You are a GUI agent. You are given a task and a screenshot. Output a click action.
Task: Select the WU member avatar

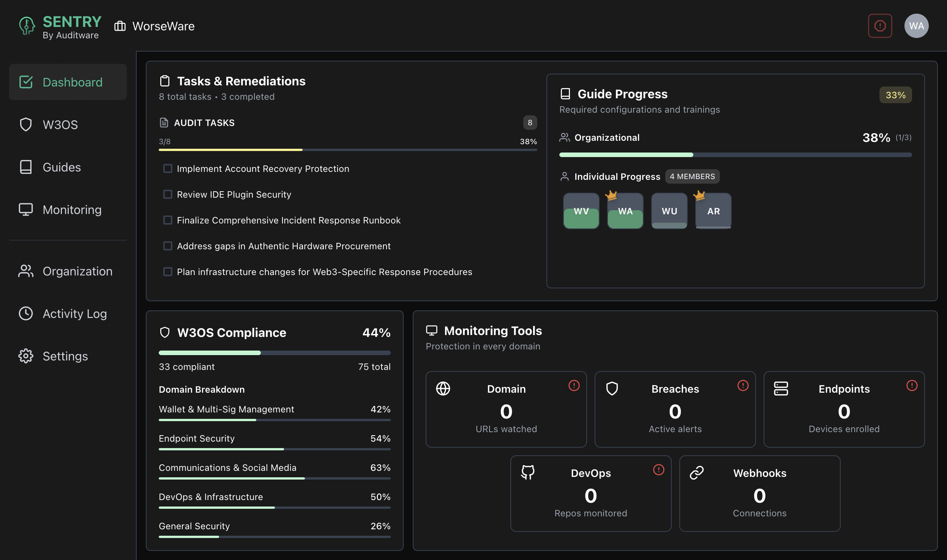[669, 211]
